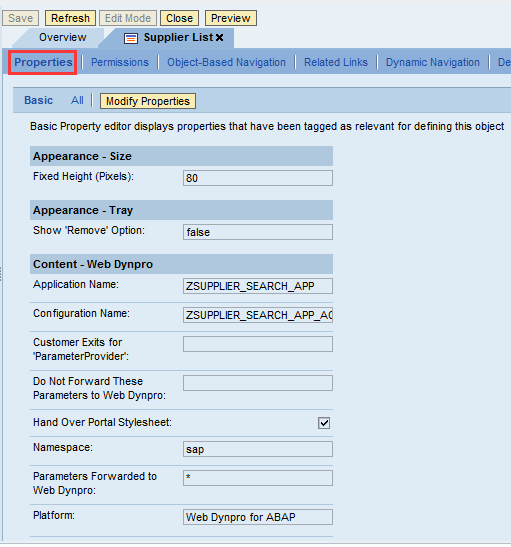Click the Application Name label
The width and height of the screenshot is (511, 547).
click(x=76, y=285)
